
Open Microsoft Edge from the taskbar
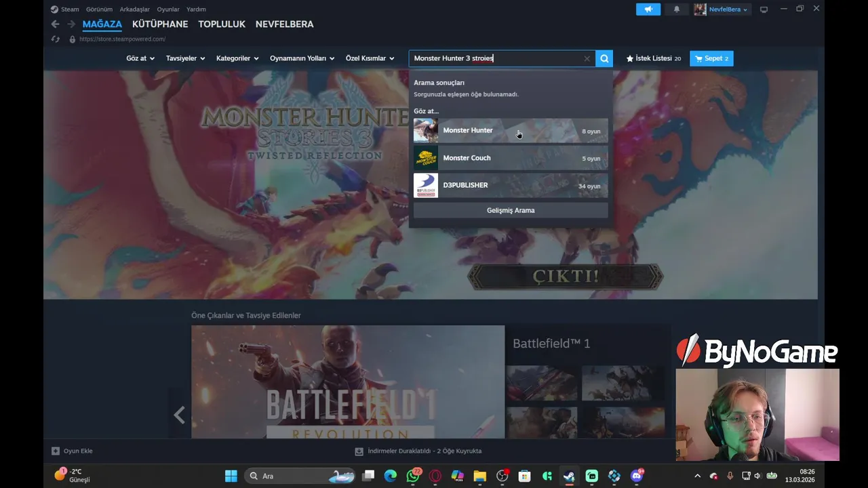coord(391,476)
